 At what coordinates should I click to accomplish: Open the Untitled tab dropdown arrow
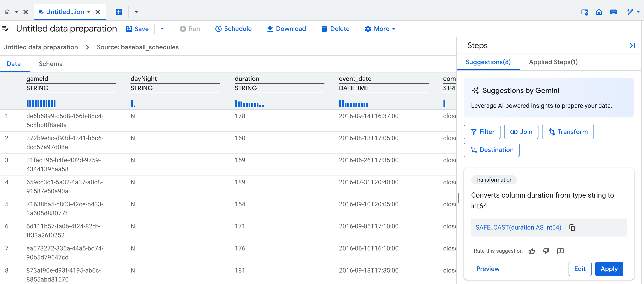89,12
